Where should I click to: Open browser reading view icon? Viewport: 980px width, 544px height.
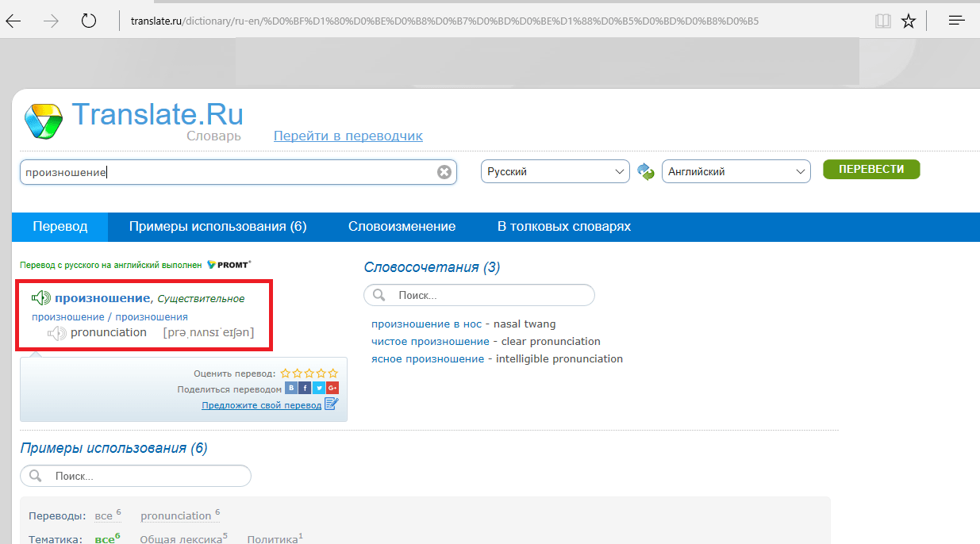pos(882,21)
